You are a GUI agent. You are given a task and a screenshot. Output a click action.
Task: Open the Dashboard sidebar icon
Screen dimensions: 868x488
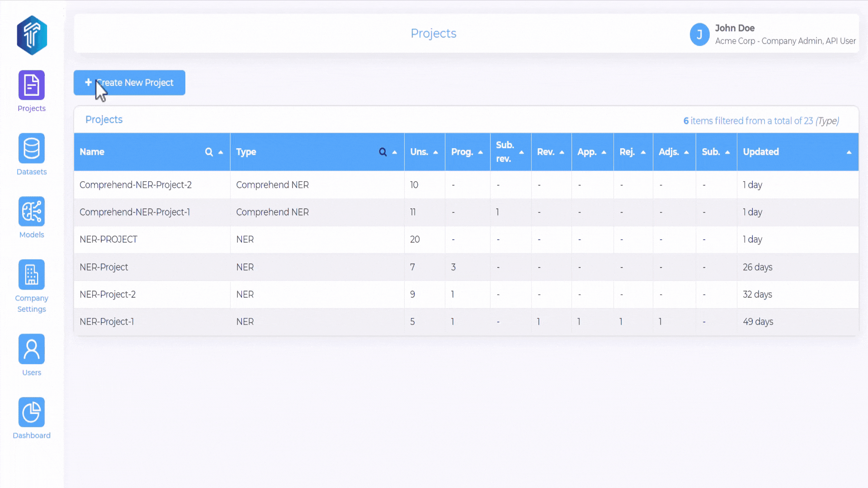32,412
